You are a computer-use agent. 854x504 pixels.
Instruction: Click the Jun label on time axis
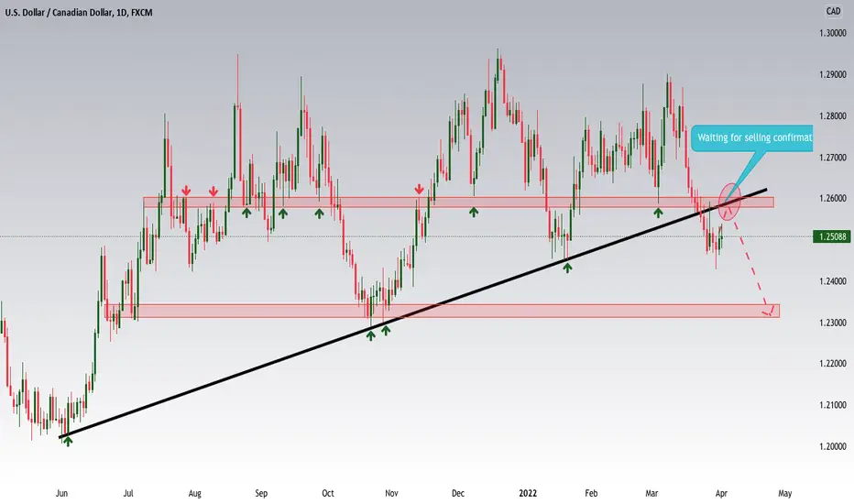(x=61, y=493)
